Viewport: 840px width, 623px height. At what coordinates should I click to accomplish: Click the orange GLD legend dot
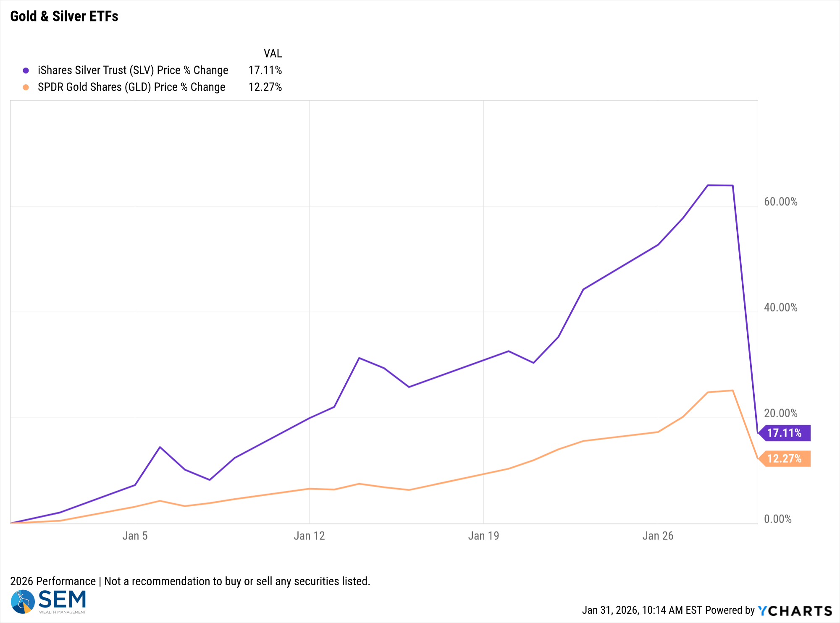pos(26,87)
